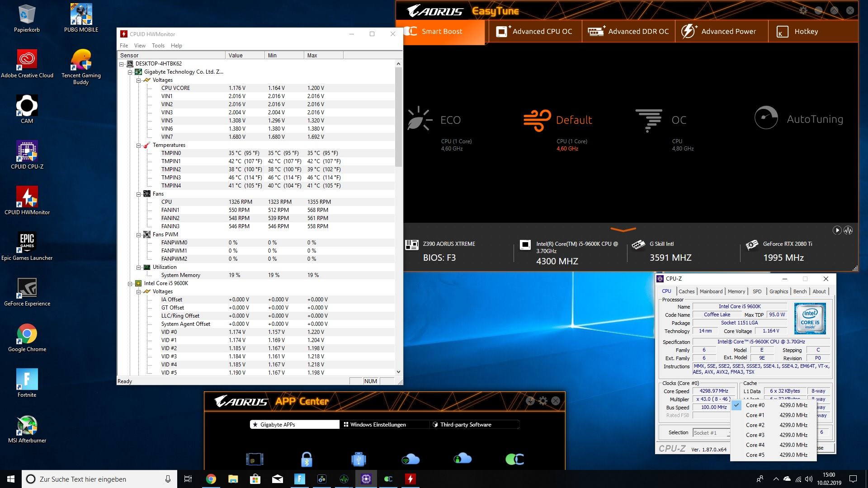
Task: Open the SPD tab in CPU-Z
Action: click(x=757, y=291)
